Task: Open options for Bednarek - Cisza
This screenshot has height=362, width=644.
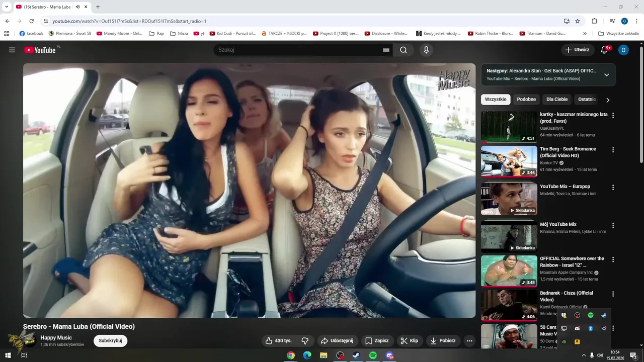Action: pyautogui.click(x=613, y=294)
